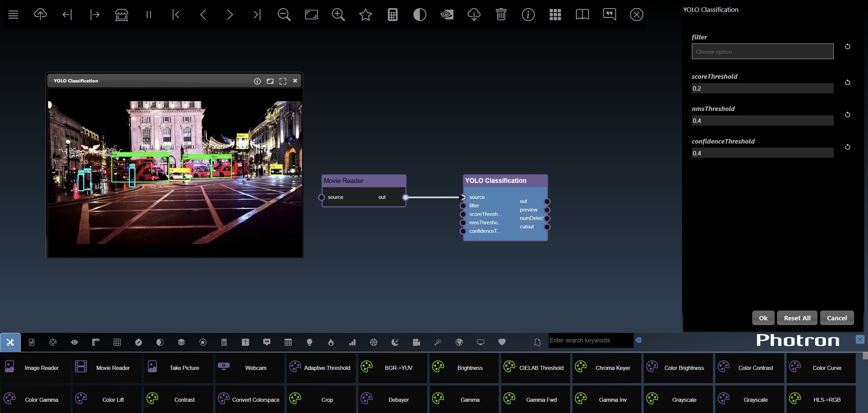The width and height of the screenshot is (868, 413).
Task: Select the heart favorites category tab
Action: coord(502,342)
